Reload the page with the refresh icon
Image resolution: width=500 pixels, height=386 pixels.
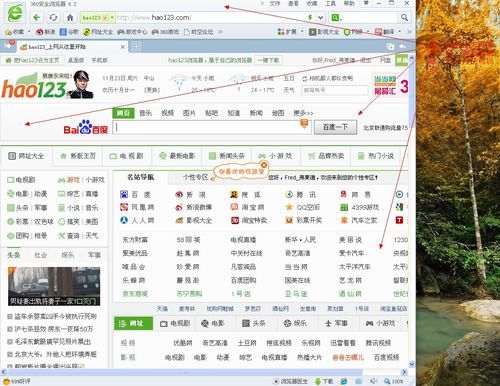(x=53, y=17)
